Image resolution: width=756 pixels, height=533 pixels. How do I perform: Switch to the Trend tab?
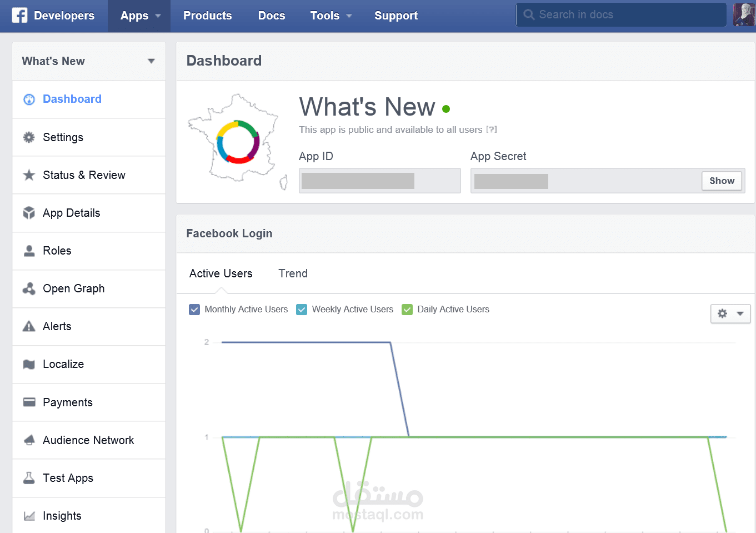coord(293,273)
